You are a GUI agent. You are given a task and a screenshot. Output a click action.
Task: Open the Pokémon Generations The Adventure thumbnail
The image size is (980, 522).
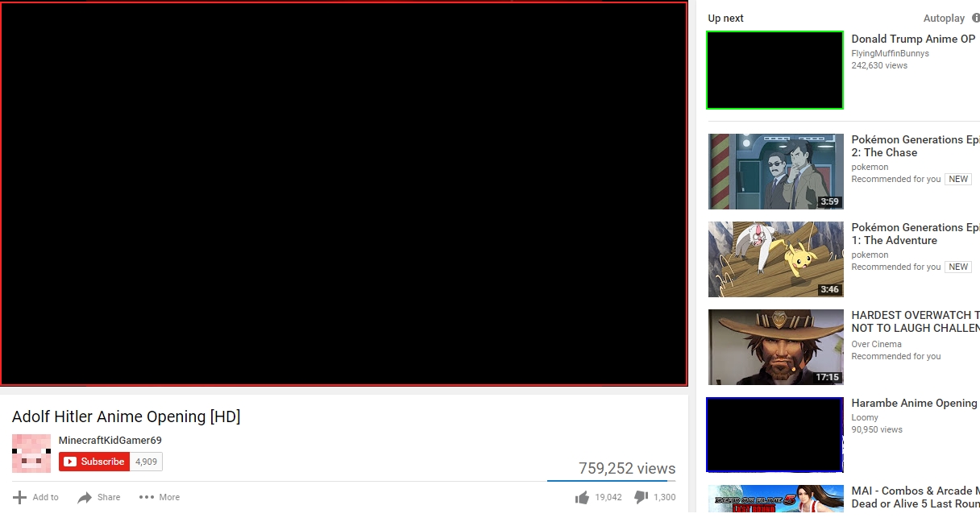coord(776,259)
